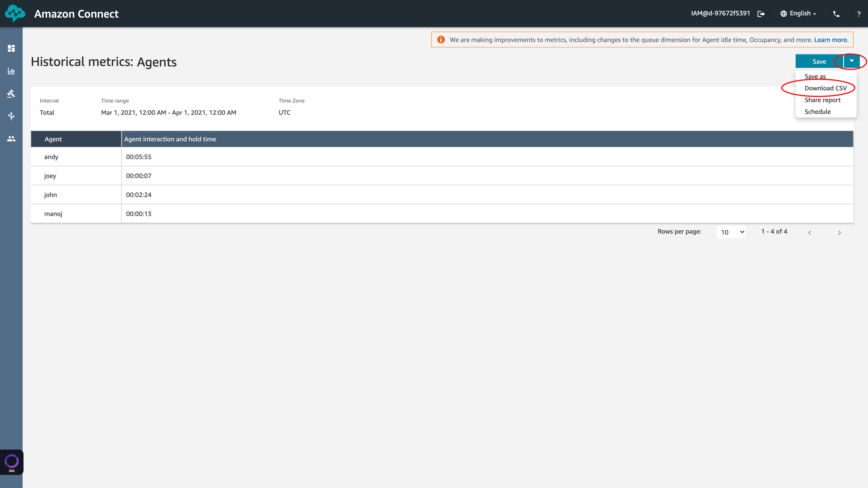
Task: Click the 00:00:07 time value
Action: tap(139, 176)
